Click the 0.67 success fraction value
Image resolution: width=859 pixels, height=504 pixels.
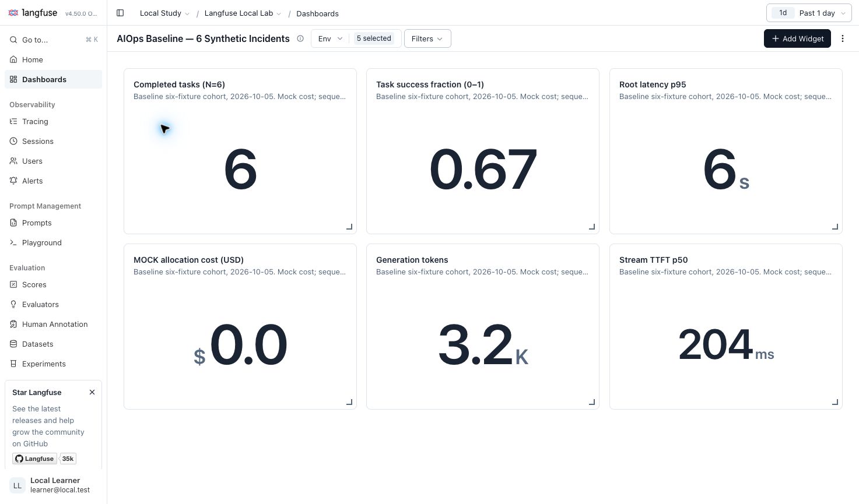483,170
